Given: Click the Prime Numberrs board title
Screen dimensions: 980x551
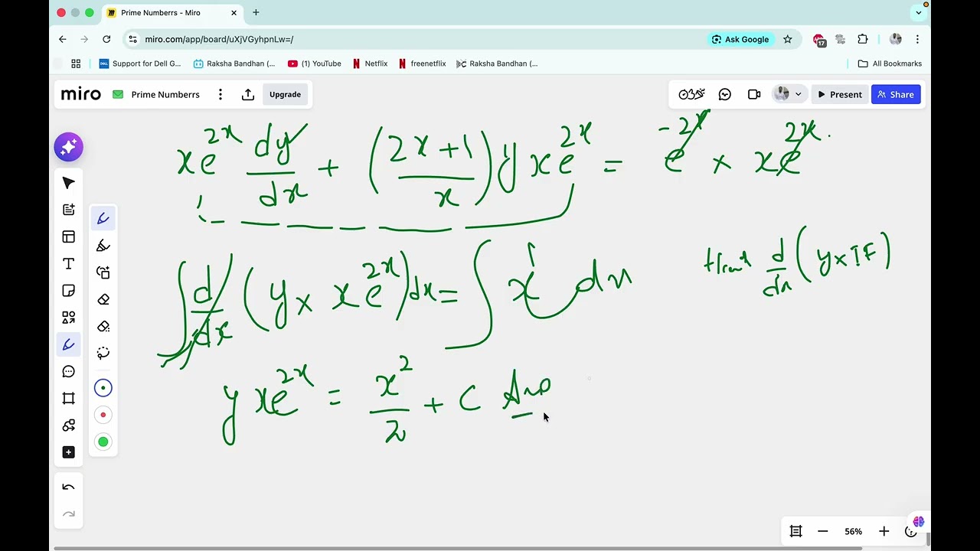Looking at the screenshot, I should click(165, 94).
